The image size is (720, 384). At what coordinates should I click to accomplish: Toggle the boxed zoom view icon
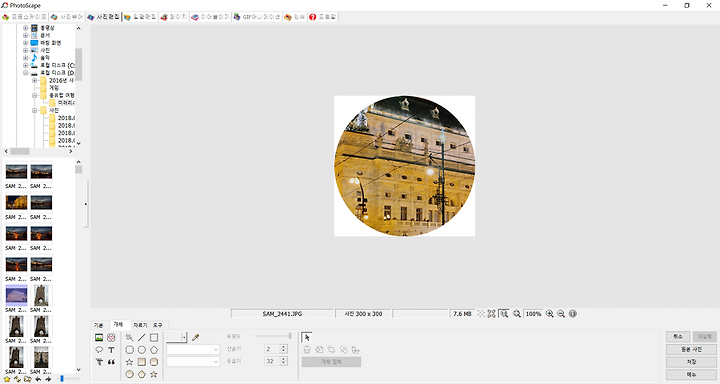click(504, 314)
